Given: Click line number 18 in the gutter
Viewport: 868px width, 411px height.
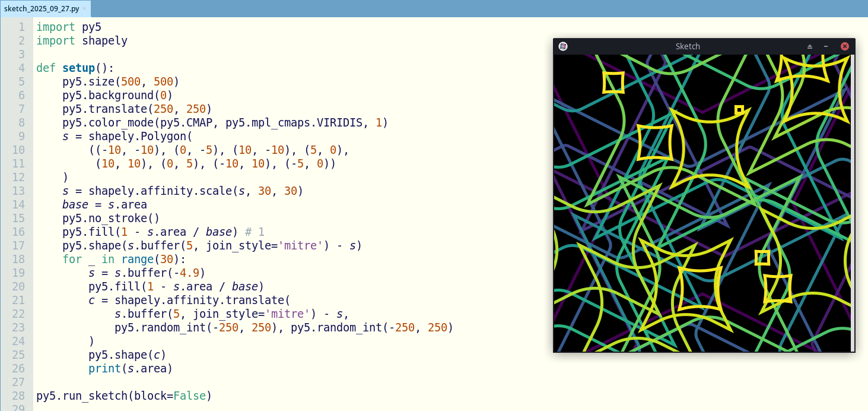Looking at the screenshot, I should 18,259.
